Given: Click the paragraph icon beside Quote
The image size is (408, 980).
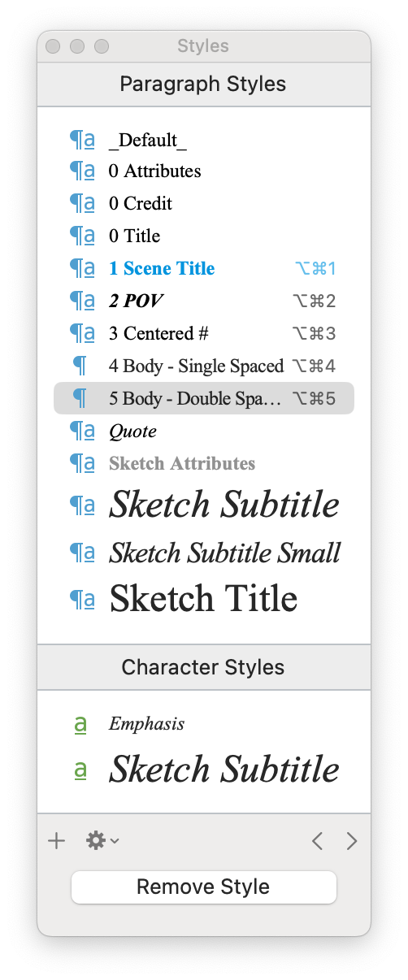Looking at the screenshot, I should 82,431.
